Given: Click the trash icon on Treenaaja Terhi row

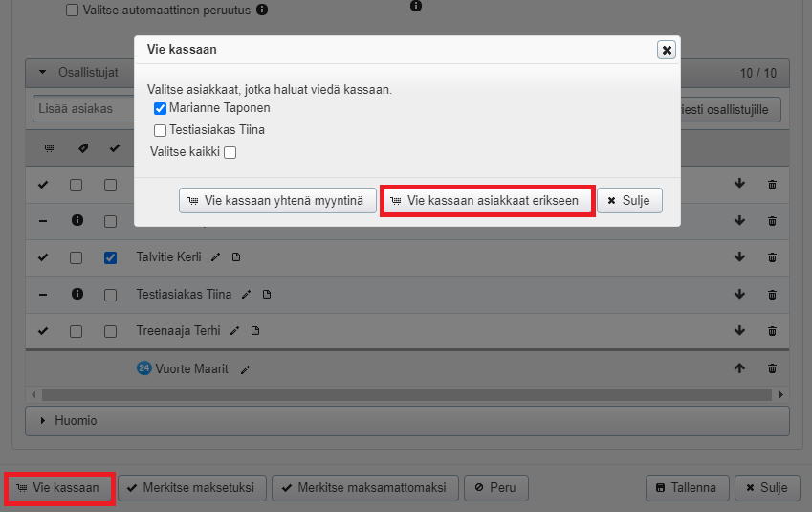Looking at the screenshot, I should 772,331.
